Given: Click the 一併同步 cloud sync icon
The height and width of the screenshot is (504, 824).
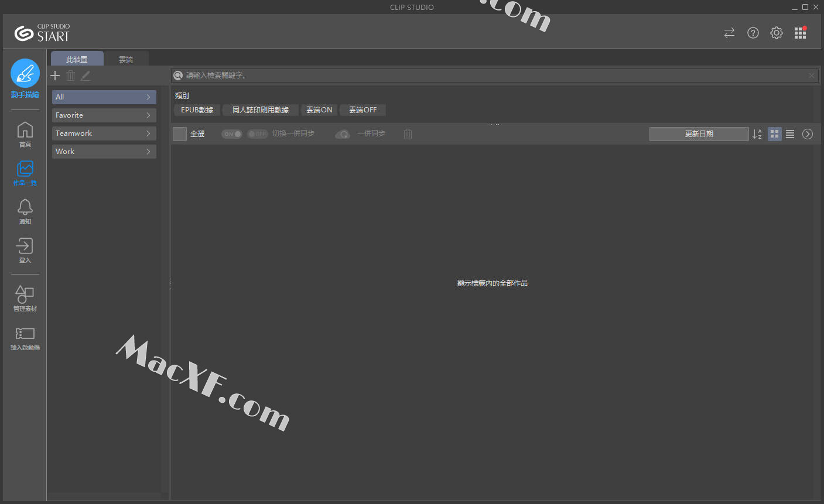Looking at the screenshot, I should [x=343, y=134].
